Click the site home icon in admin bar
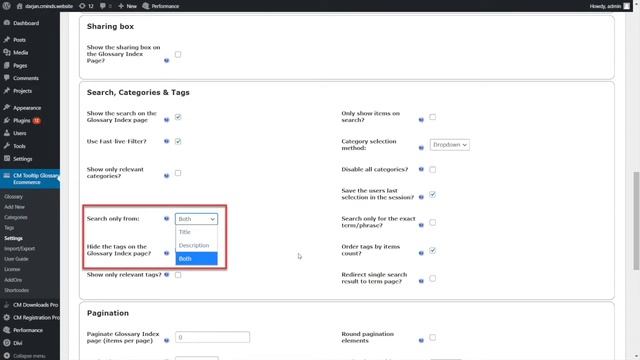This screenshot has width=640, height=360. click(20, 6)
